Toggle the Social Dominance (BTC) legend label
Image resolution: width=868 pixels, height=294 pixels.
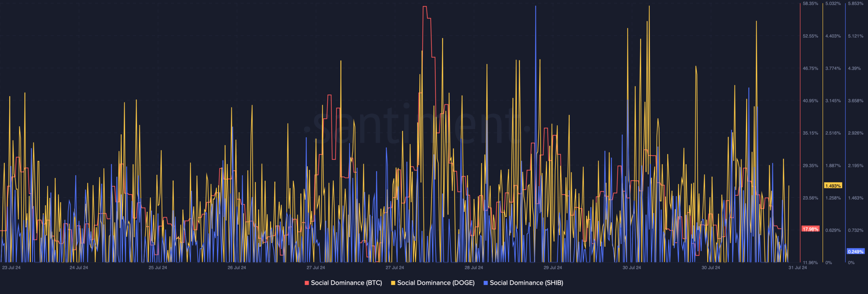tap(346, 283)
